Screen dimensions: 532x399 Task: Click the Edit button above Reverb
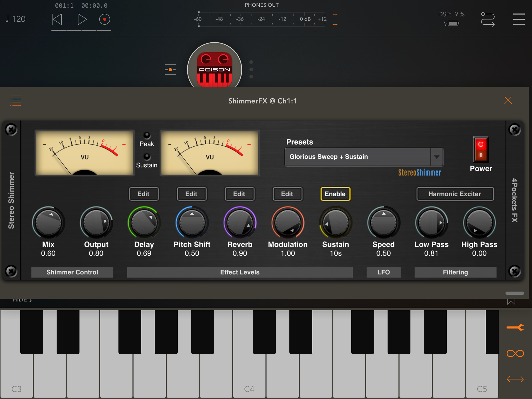[x=239, y=194]
